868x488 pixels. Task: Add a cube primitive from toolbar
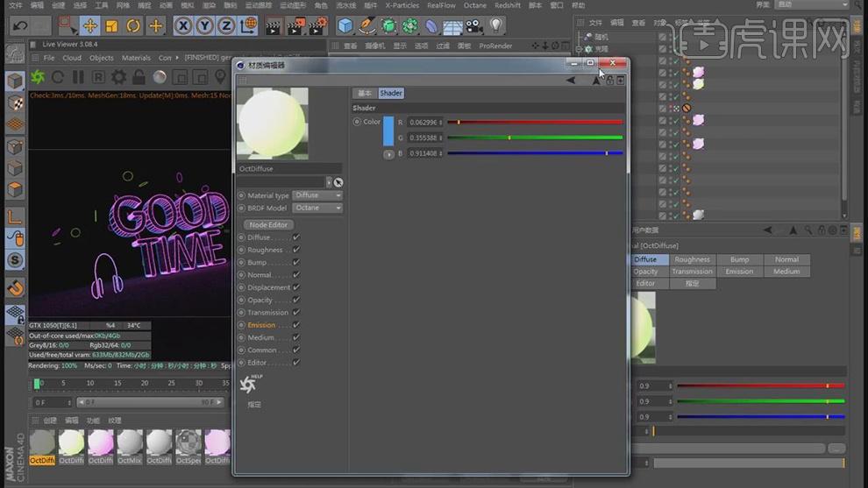345,25
